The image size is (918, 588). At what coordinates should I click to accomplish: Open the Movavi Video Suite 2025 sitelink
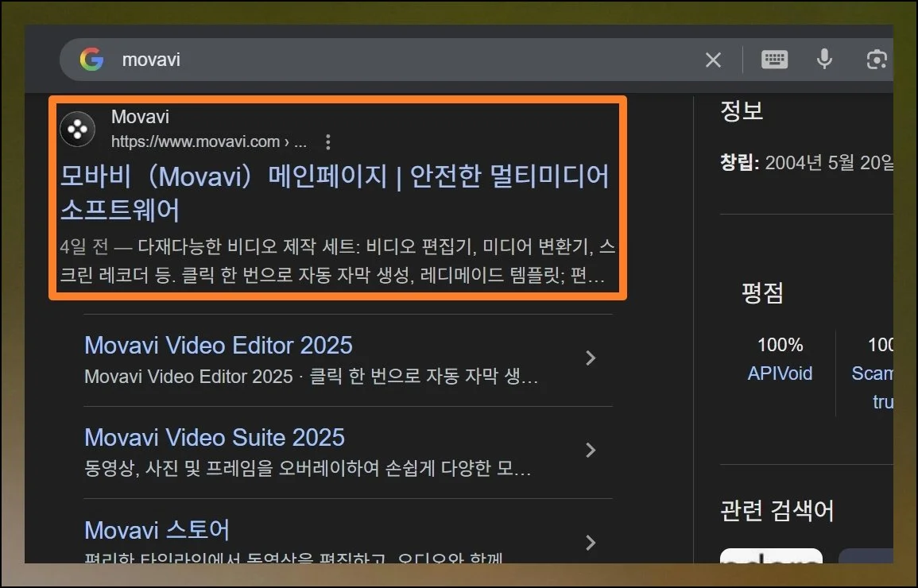pyautogui.click(x=214, y=437)
